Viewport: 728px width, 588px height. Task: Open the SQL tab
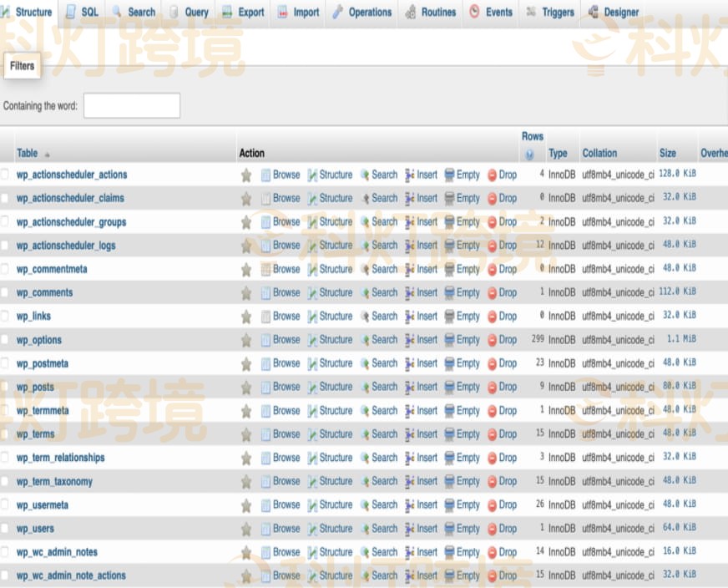[82, 12]
